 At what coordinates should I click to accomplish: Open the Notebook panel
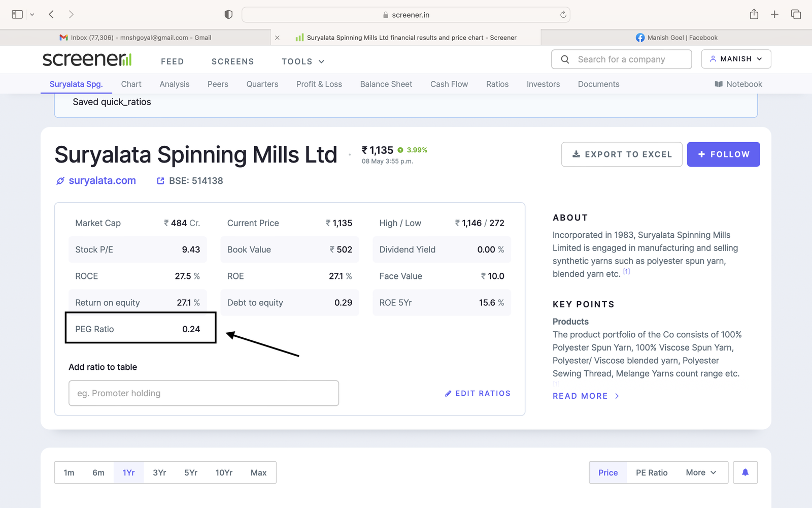coord(738,84)
